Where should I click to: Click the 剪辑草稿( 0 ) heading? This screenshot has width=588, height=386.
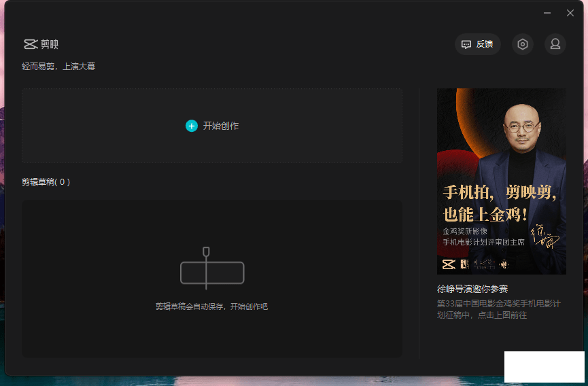point(46,182)
